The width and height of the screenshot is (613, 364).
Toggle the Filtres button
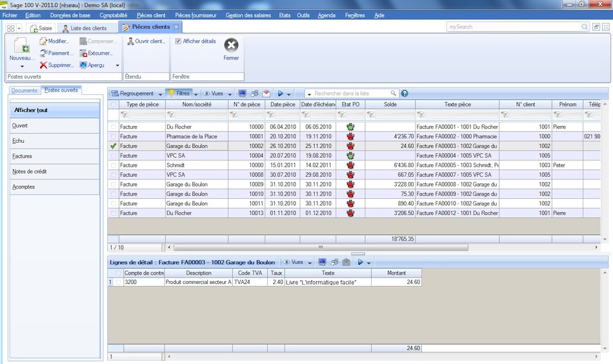179,94
